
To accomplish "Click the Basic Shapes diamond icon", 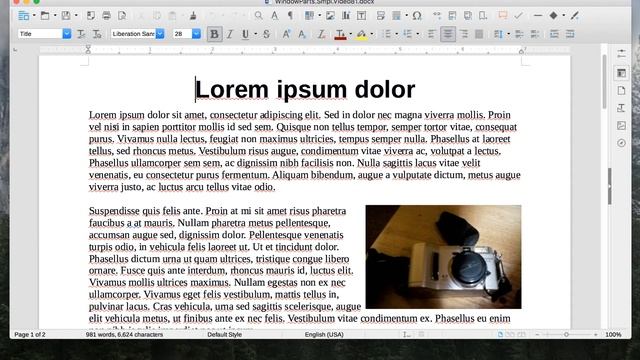I will [553, 16].
